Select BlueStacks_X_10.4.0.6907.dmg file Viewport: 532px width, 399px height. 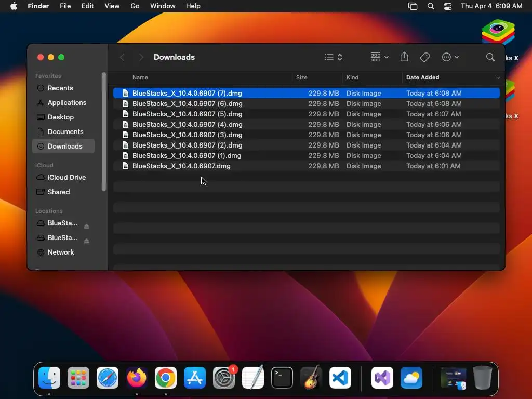click(x=307, y=166)
